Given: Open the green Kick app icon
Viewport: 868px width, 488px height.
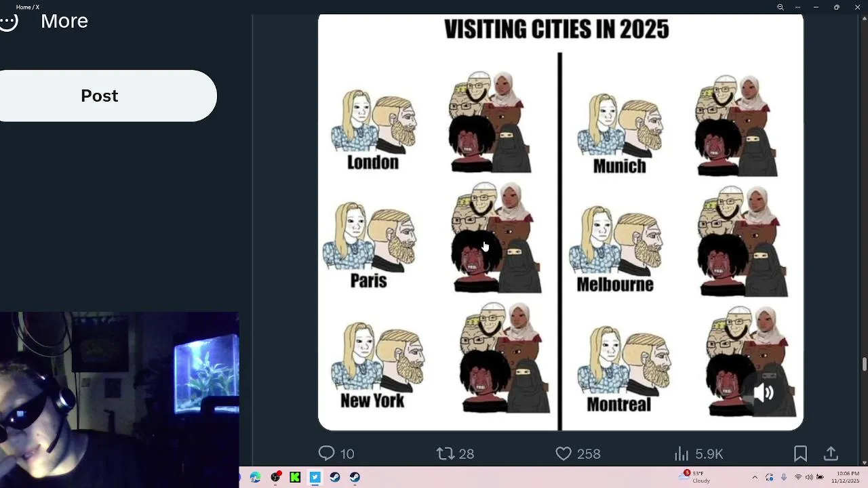Looking at the screenshot, I should (x=295, y=477).
